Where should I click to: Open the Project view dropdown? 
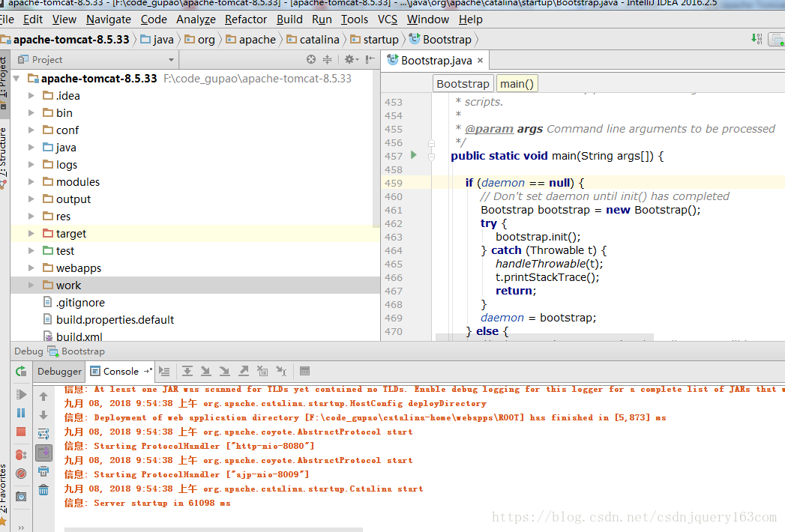coord(171,59)
